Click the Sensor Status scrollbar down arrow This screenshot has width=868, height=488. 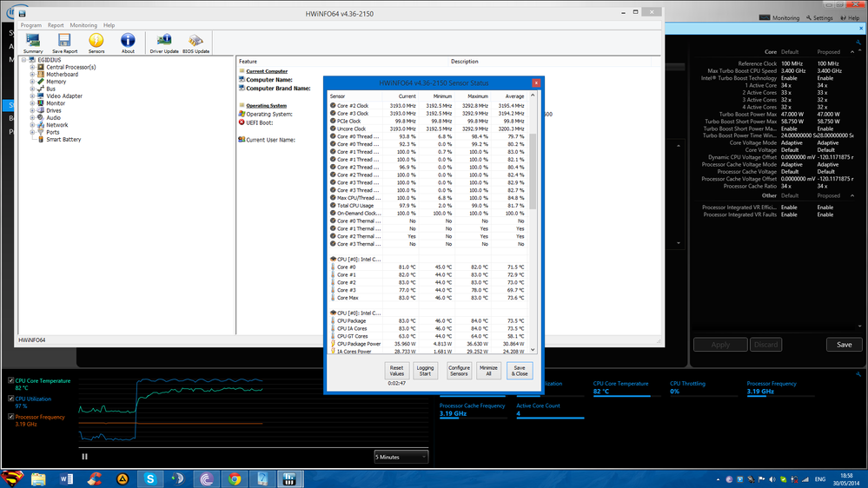click(x=533, y=350)
